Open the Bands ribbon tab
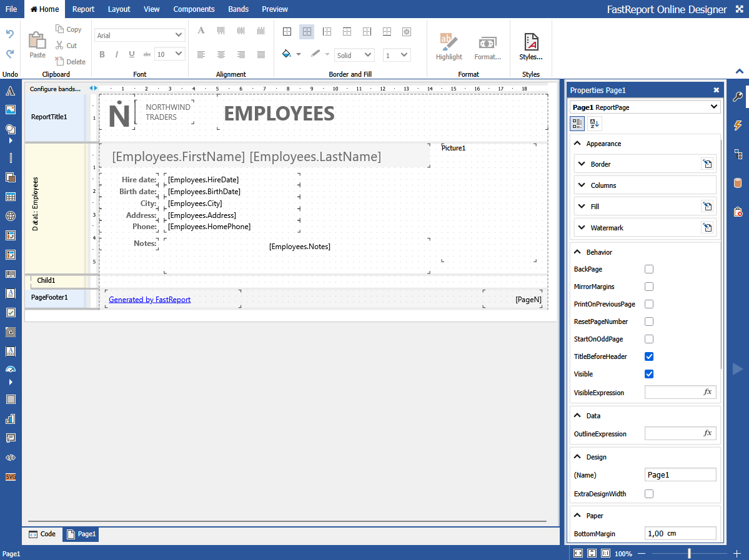 [x=239, y=9]
